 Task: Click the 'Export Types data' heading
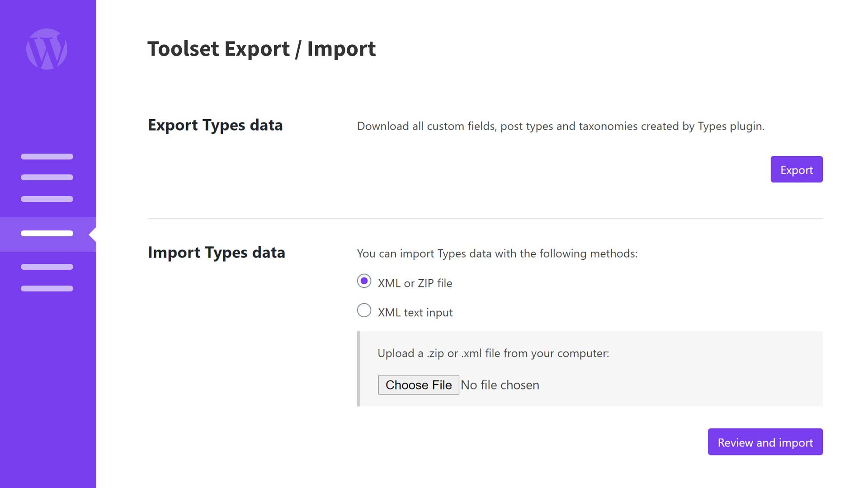coord(215,125)
